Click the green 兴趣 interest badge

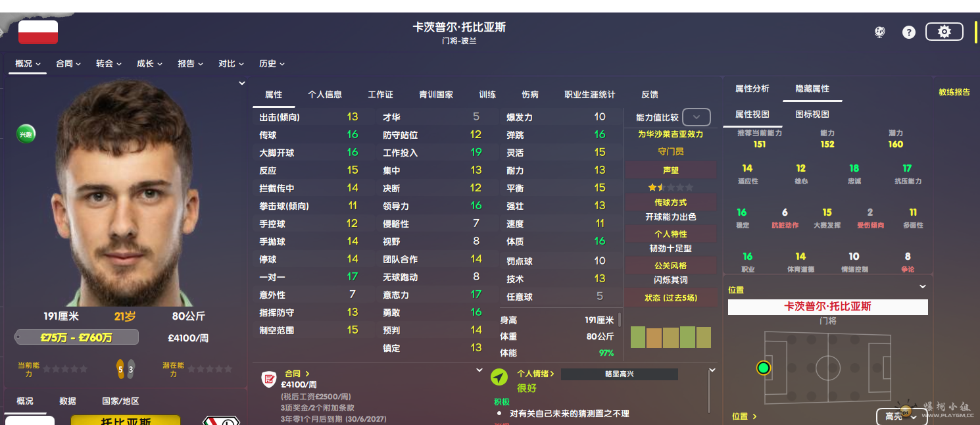pos(26,134)
